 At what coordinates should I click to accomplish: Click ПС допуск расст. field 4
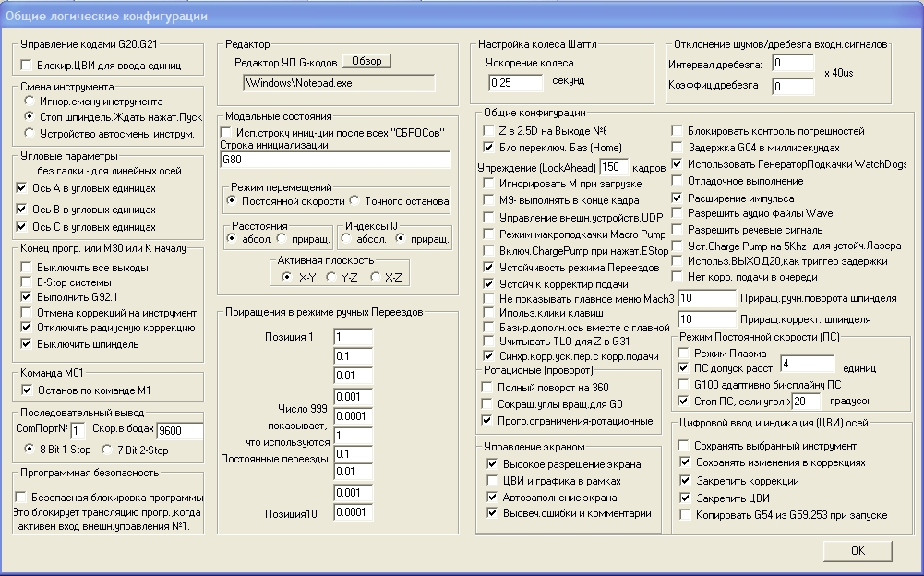point(808,364)
